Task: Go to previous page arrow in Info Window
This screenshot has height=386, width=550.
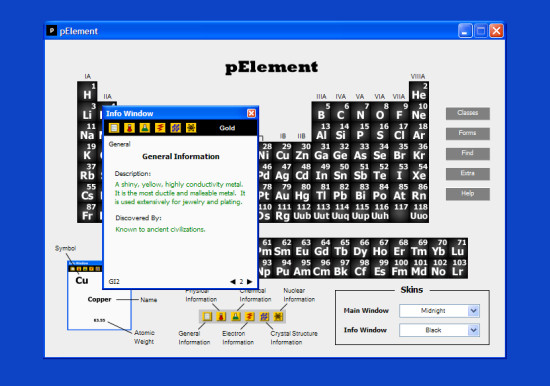Action: [x=233, y=281]
